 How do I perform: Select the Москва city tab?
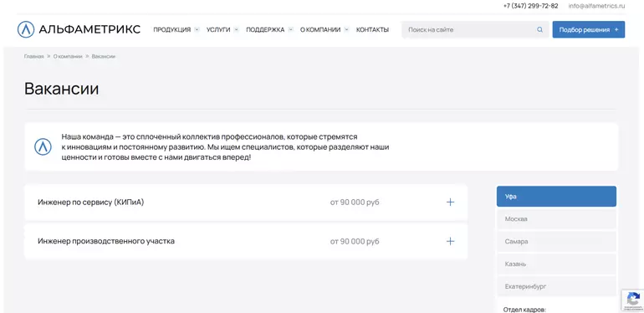tap(556, 219)
